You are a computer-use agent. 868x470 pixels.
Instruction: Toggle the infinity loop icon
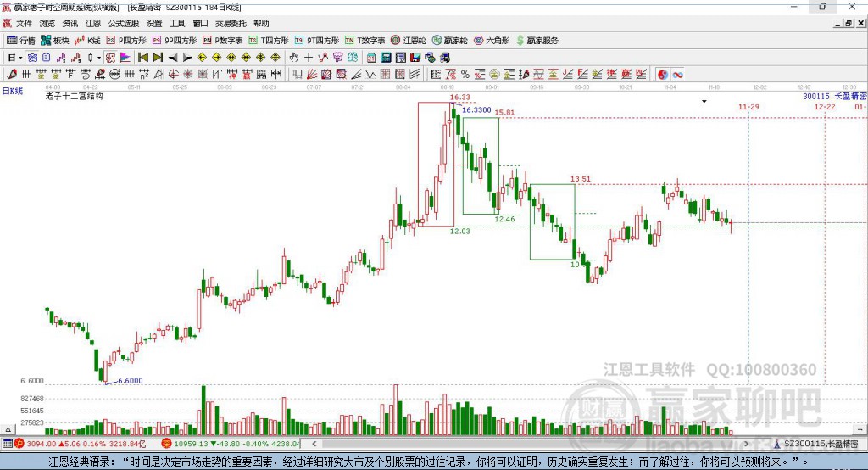coord(677,75)
